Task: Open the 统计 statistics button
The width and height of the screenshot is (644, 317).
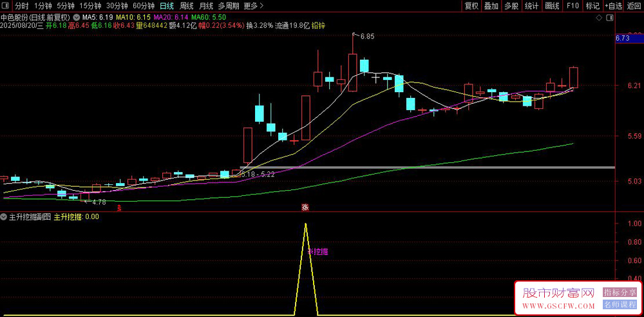Action: point(531,6)
